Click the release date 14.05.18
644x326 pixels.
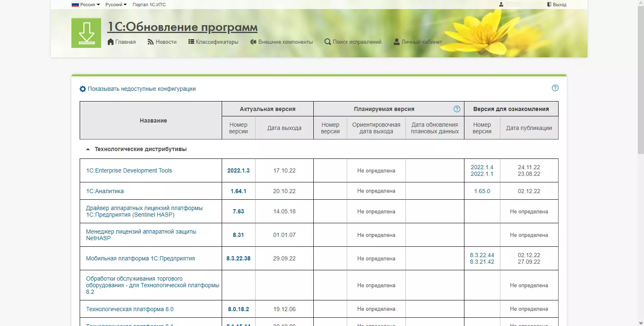(x=284, y=211)
